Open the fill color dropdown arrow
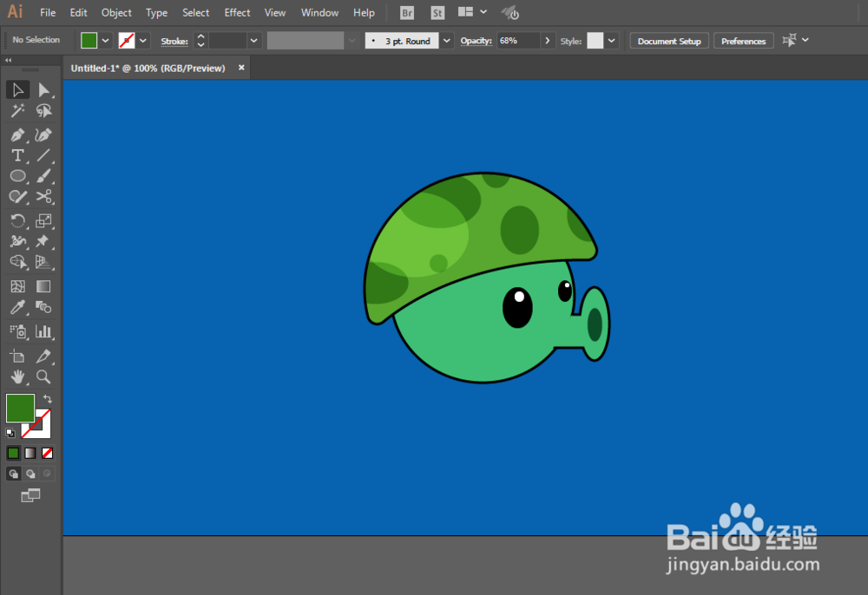This screenshot has height=595, width=868. [x=105, y=41]
